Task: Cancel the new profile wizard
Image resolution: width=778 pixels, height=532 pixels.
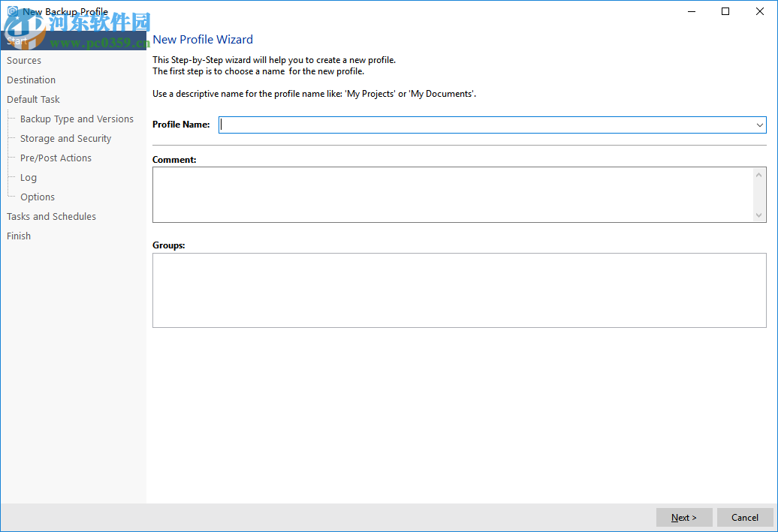Action: (744, 518)
